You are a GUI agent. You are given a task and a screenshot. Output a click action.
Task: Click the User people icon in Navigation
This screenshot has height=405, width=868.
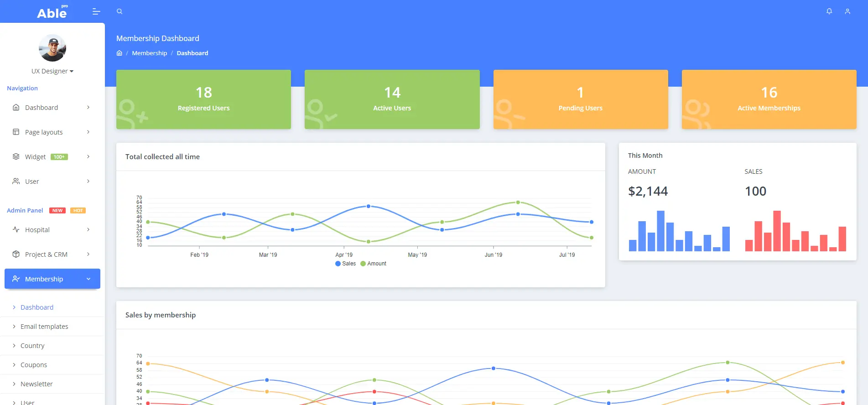tap(16, 181)
